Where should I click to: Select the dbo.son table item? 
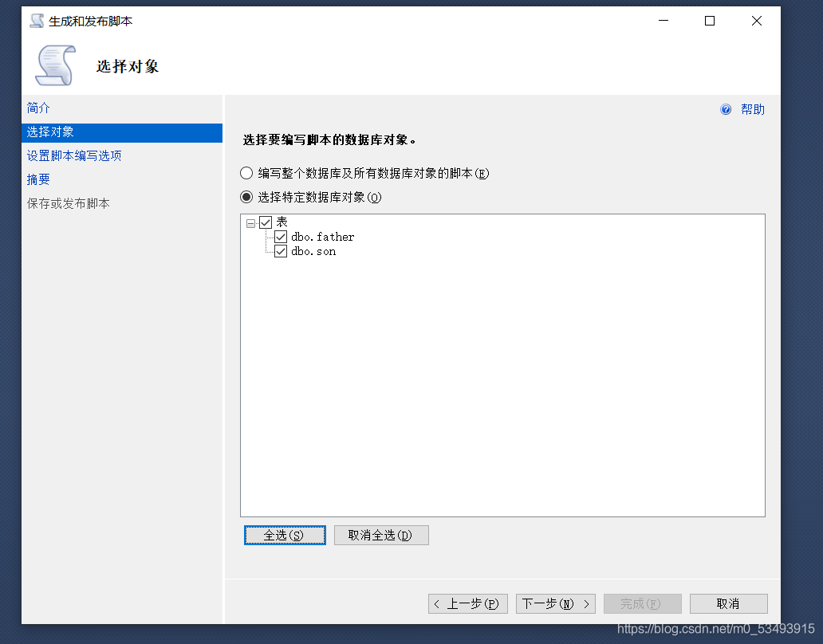(313, 252)
